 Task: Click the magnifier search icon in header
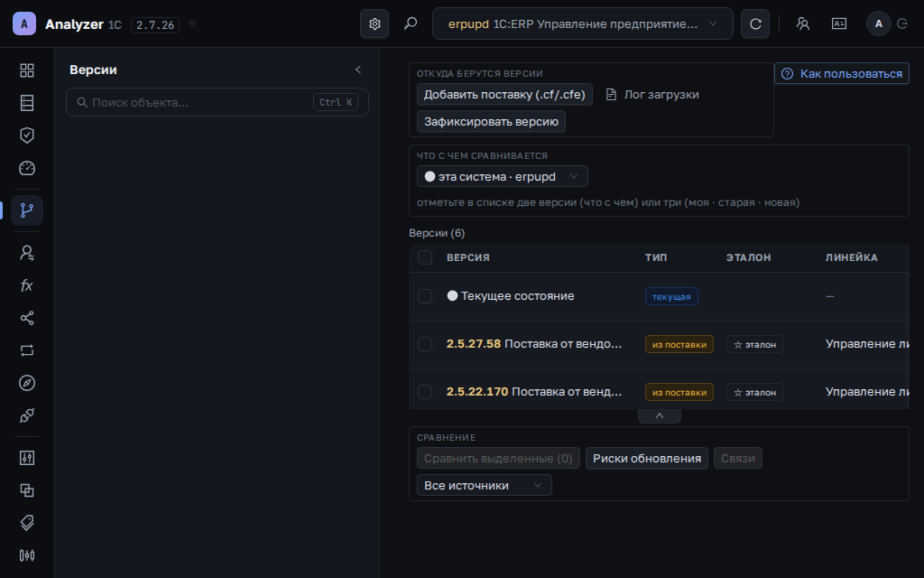(x=411, y=23)
